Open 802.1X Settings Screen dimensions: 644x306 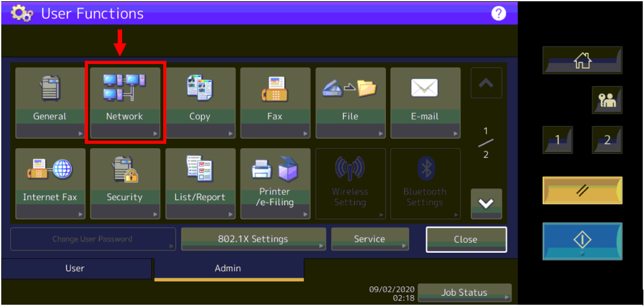(253, 239)
